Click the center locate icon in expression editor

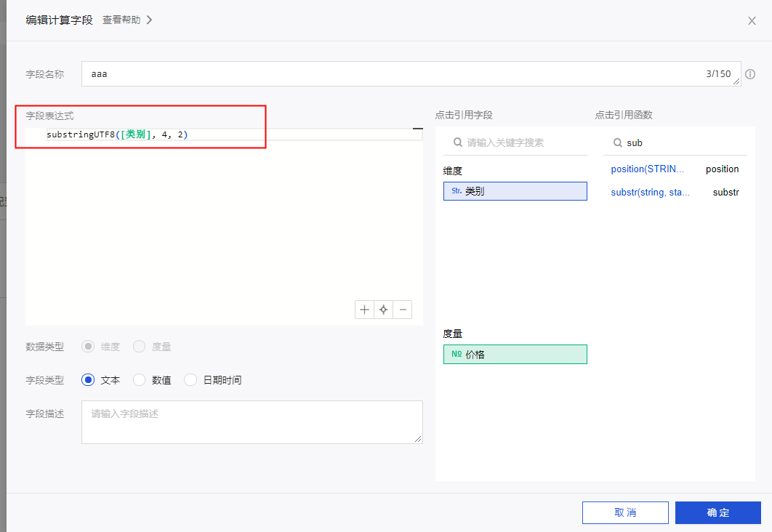tap(384, 310)
